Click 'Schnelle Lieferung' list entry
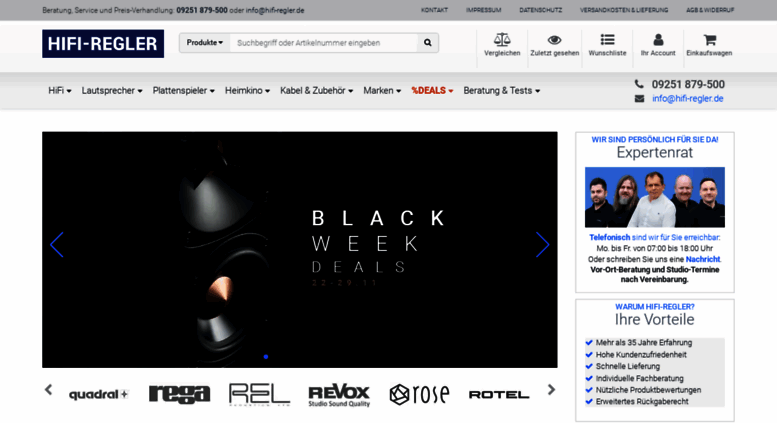The width and height of the screenshot is (777, 423). (x=628, y=367)
